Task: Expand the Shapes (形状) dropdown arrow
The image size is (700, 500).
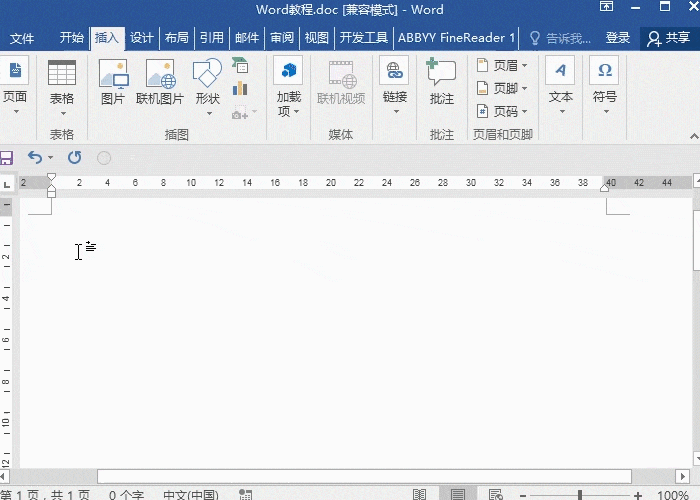Action: [209, 113]
